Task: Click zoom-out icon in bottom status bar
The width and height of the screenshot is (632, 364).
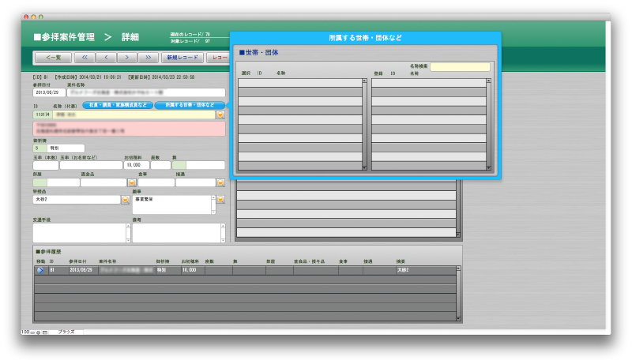Action: click(x=32, y=332)
